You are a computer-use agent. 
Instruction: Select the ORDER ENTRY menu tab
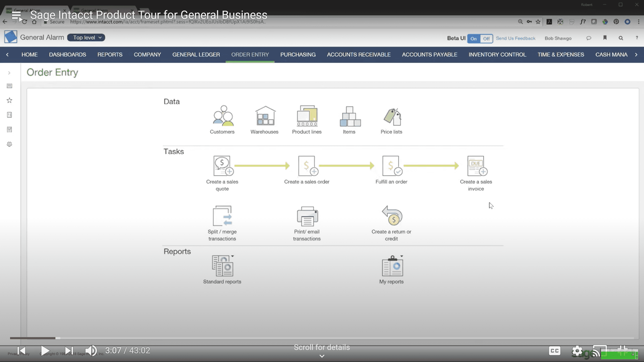click(x=250, y=54)
